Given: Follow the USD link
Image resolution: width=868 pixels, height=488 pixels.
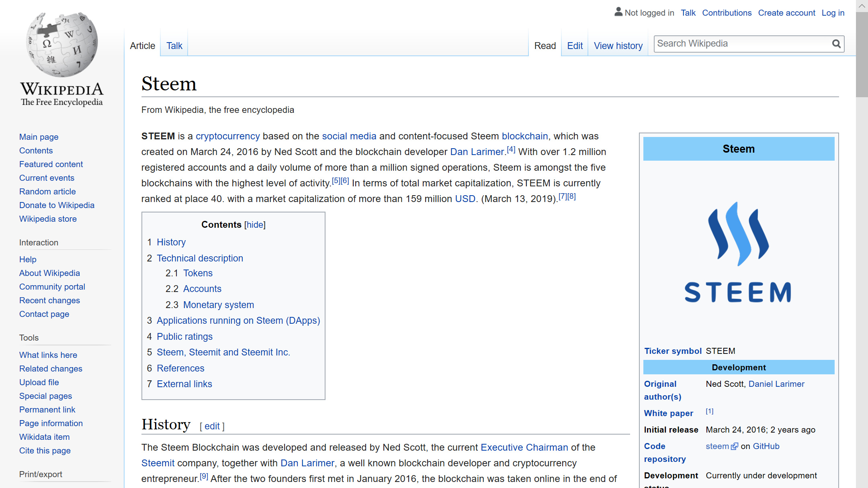Looking at the screenshot, I should click(x=465, y=199).
